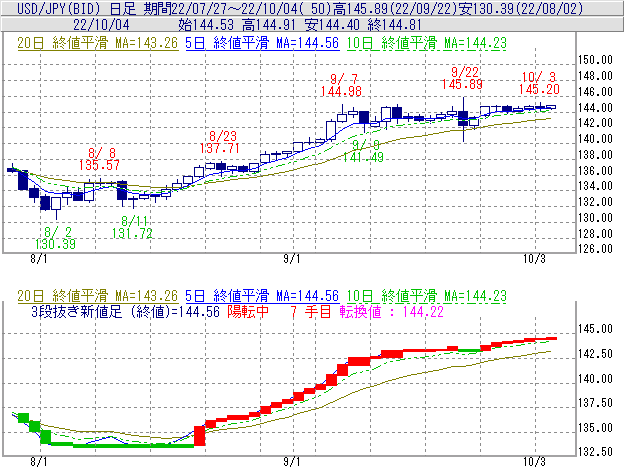Click the 終144.81 closing price value
The image size is (624, 475).
point(395,25)
